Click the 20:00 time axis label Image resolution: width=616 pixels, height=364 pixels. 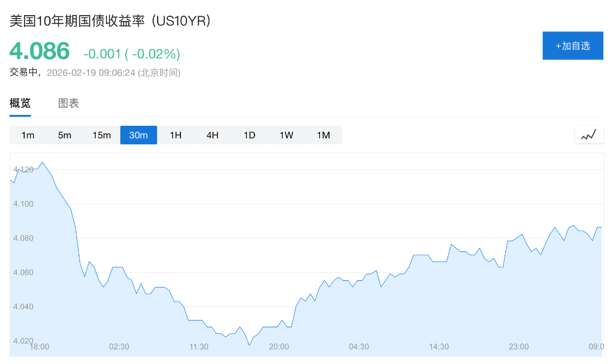[279, 347]
